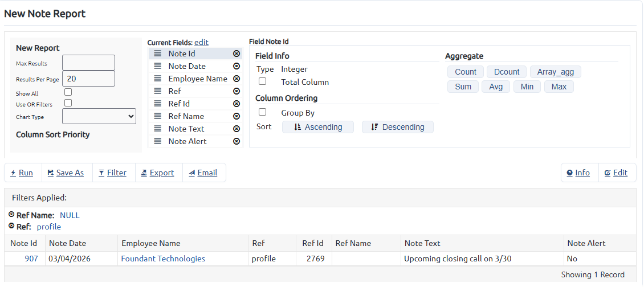Run the report

coord(22,173)
